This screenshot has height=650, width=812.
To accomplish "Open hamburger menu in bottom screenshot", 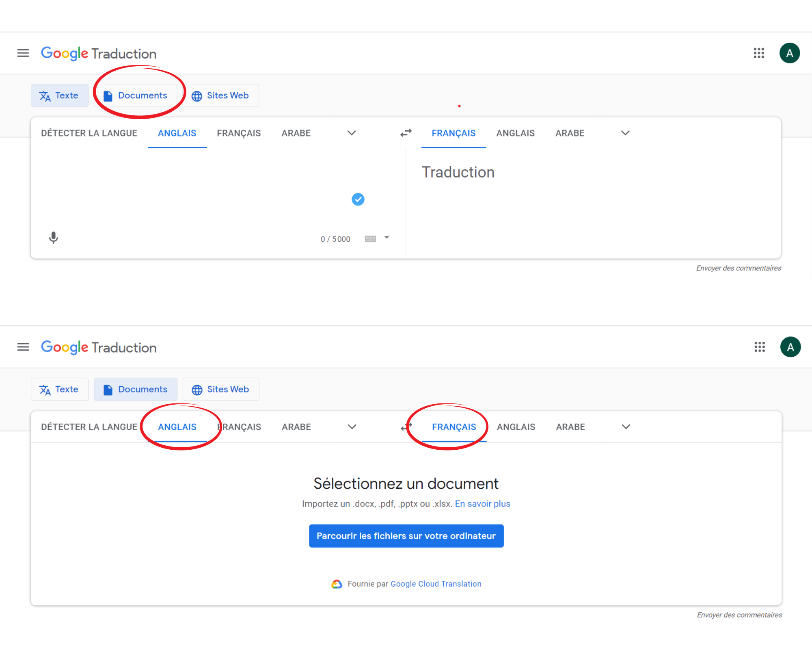I will point(23,347).
